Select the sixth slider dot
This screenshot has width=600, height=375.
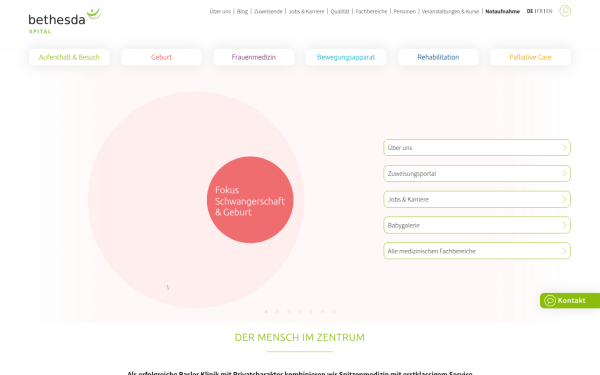pos(323,311)
